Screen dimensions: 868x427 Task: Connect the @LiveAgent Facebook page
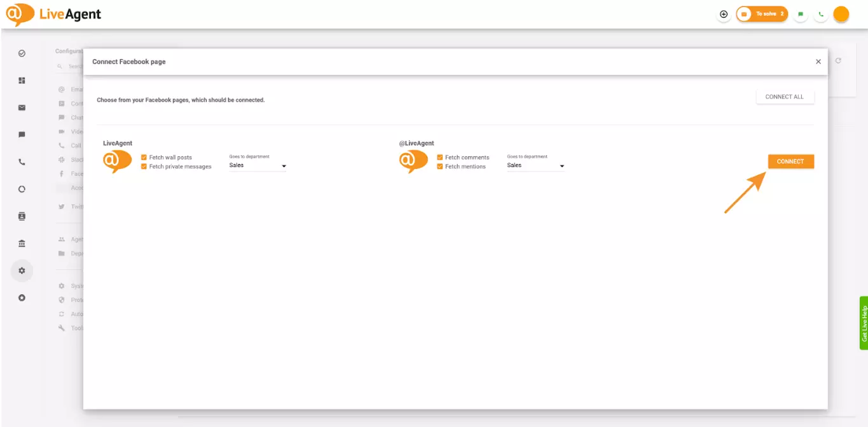(x=790, y=161)
